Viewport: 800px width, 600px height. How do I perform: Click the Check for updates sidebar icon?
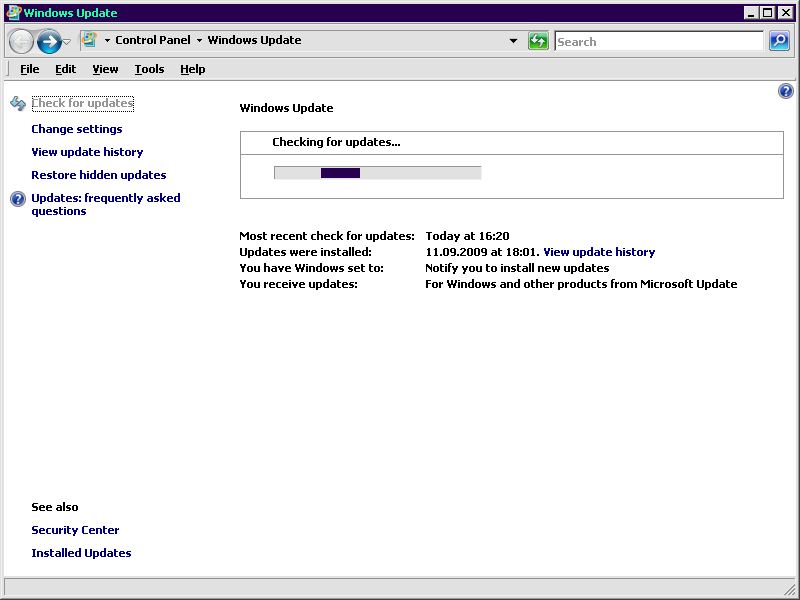(17, 103)
